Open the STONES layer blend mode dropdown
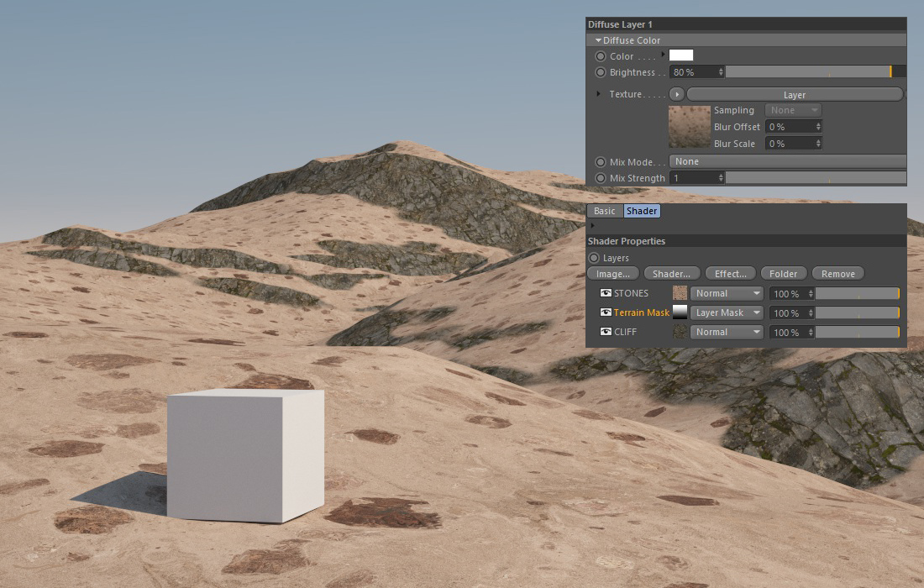 727,293
